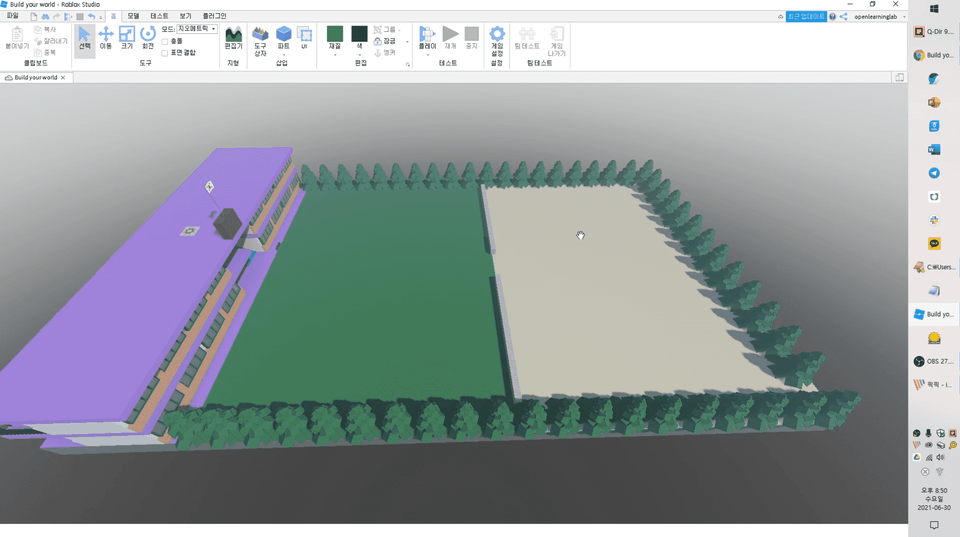
Task: Click the 중복 duplicate button
Action: [45, 53]
